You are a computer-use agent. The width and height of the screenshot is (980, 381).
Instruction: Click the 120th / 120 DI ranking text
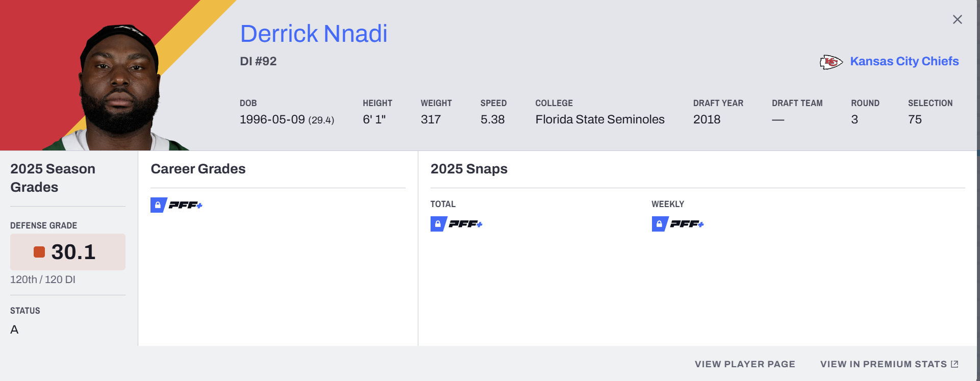43,280
